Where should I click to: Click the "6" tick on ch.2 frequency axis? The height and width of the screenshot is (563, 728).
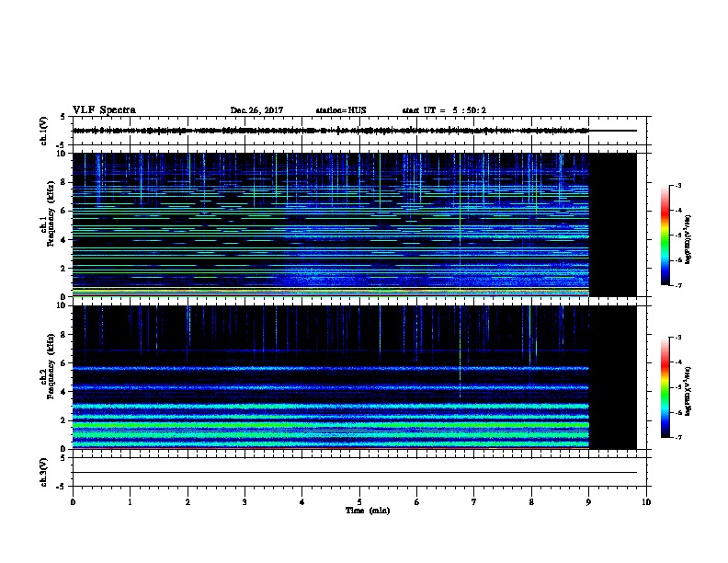tap(64, 363)
